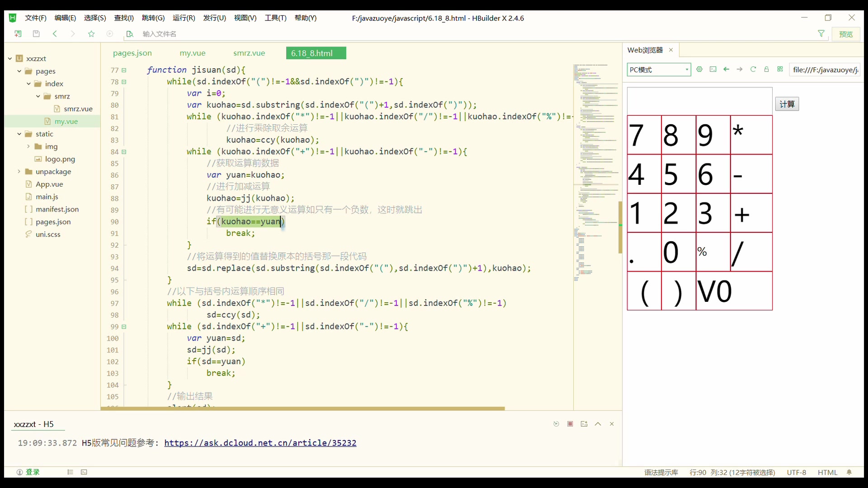Click the bookmark star icon in toolbar
This screenshot has width=868, height=488.
[91, 34]
